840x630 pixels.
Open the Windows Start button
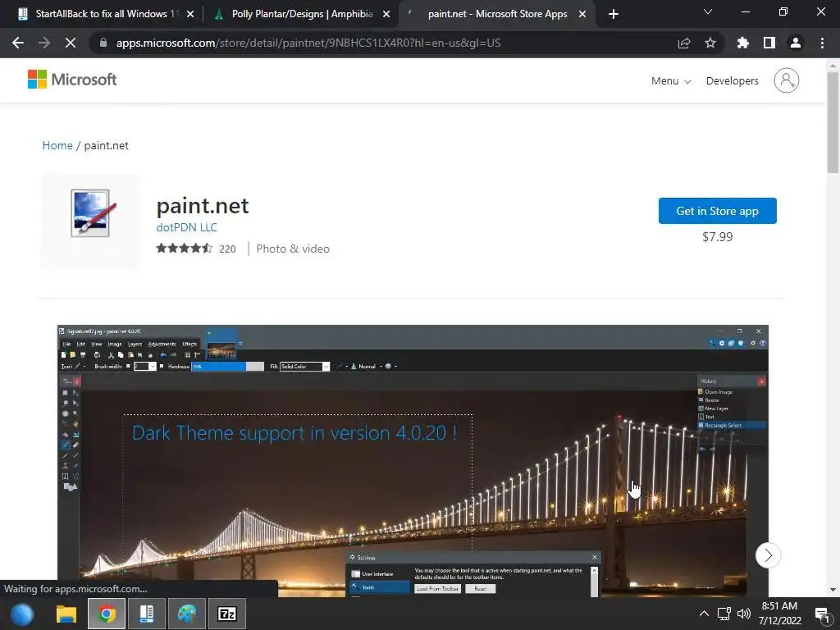22,614
